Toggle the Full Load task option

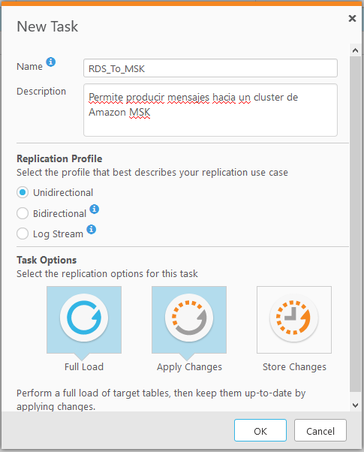[84, 320]
